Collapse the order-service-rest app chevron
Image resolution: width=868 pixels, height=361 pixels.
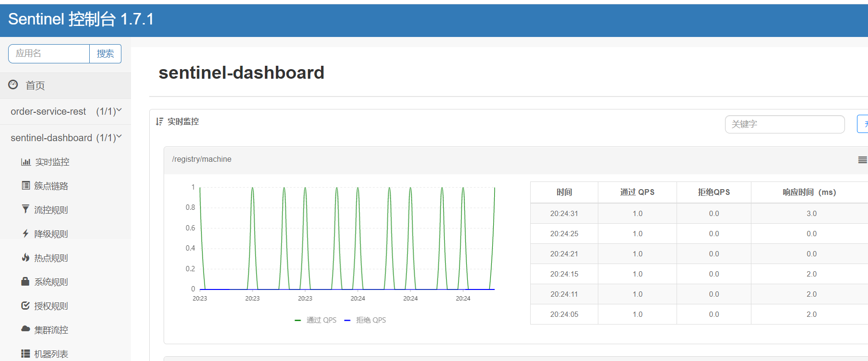click(119, 110)
